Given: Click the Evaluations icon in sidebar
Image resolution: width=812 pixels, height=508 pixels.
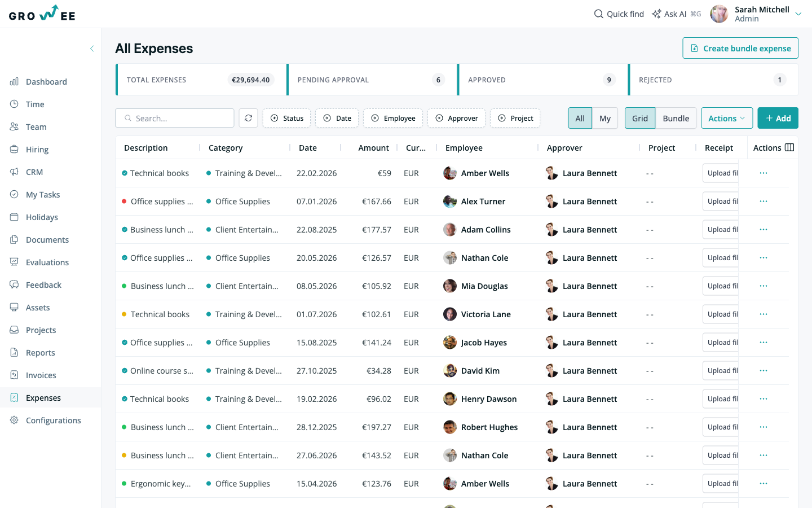Looking at the screenshot, I should [14, 262].
